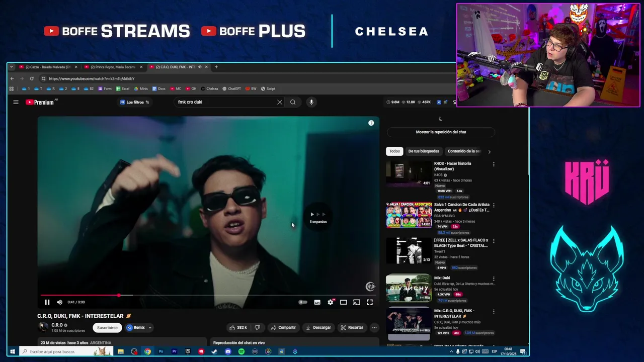The width and height of the screenshot is (644, 362).
Task: Mute the video volume icon
Action: pos(59,302)
